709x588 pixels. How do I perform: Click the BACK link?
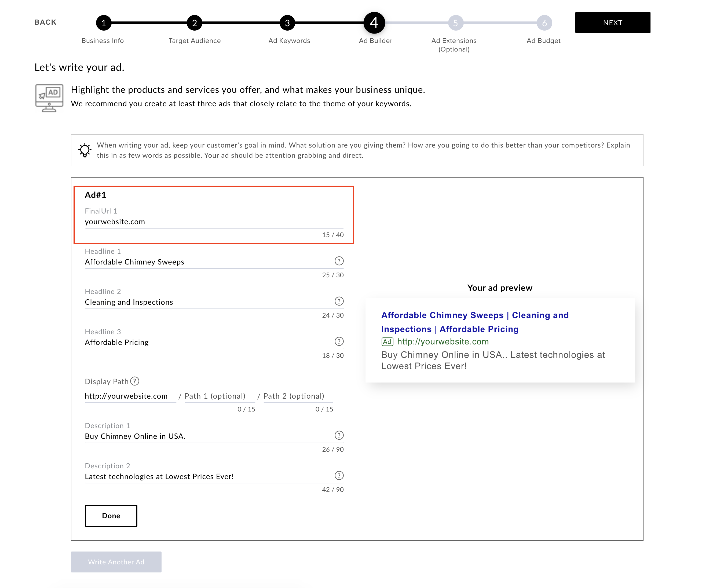pyautogui.click(x=45, y=22)
